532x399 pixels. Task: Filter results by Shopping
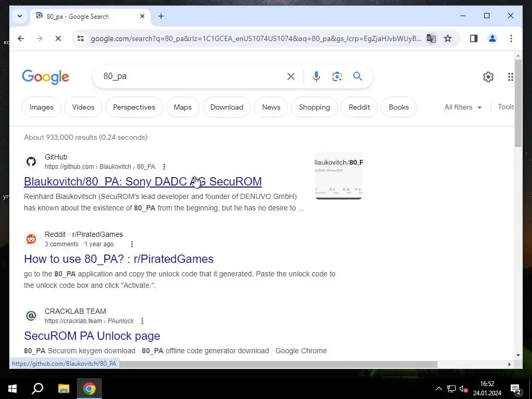tap(314, 107)
